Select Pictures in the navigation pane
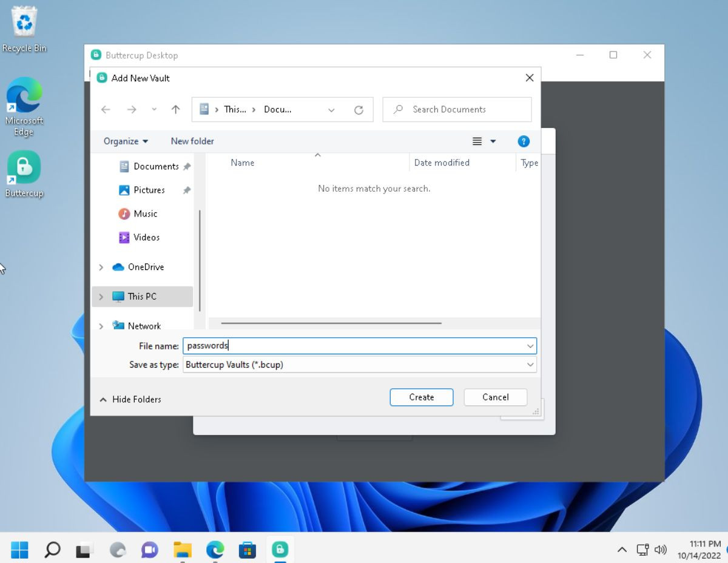Image resolution: width=728 pixels, height=563 pixels. (149, 190)
